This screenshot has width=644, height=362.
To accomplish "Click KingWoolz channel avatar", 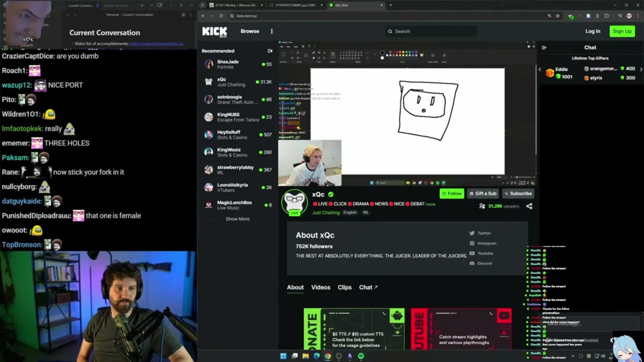I will click(x=209, y=152).
